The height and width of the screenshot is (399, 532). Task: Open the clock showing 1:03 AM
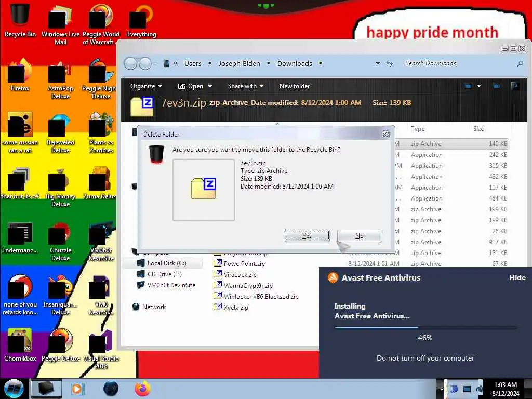pyautogui.click(x=505, y=389)
